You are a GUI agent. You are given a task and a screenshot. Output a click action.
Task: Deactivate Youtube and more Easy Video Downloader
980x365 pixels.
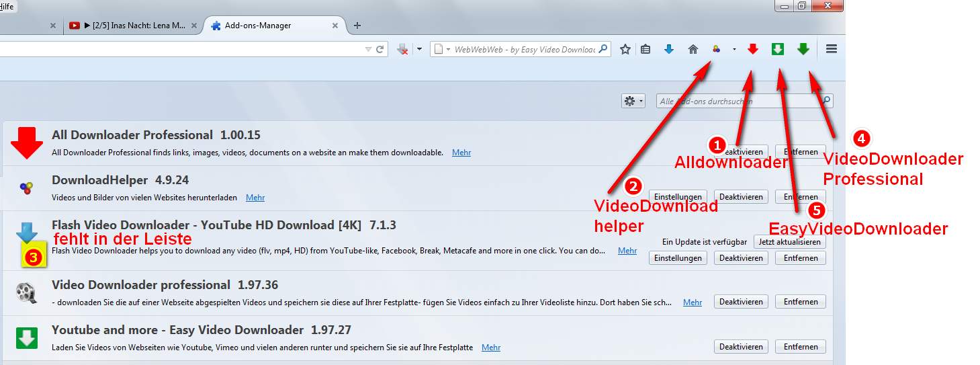741,347
